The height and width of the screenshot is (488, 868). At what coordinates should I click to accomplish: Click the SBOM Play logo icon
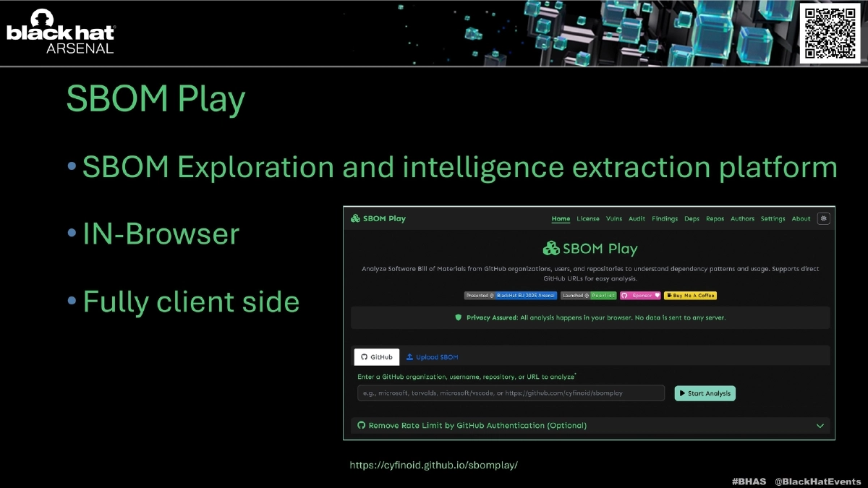click(x=357, y=218)
